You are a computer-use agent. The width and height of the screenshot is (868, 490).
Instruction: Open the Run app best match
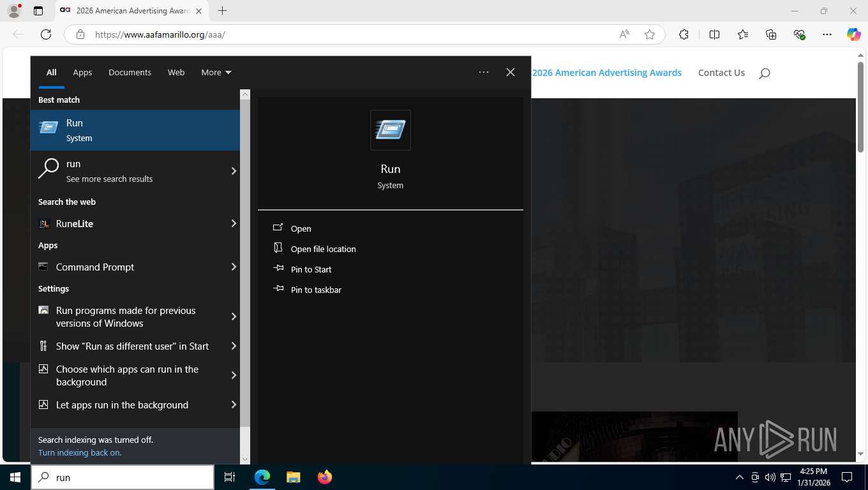point(135,130)
